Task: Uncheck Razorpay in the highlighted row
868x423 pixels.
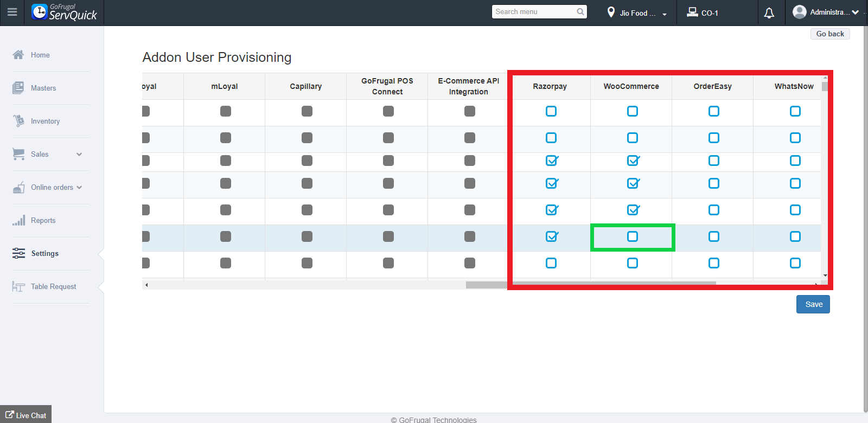Action: coord(552,236)
